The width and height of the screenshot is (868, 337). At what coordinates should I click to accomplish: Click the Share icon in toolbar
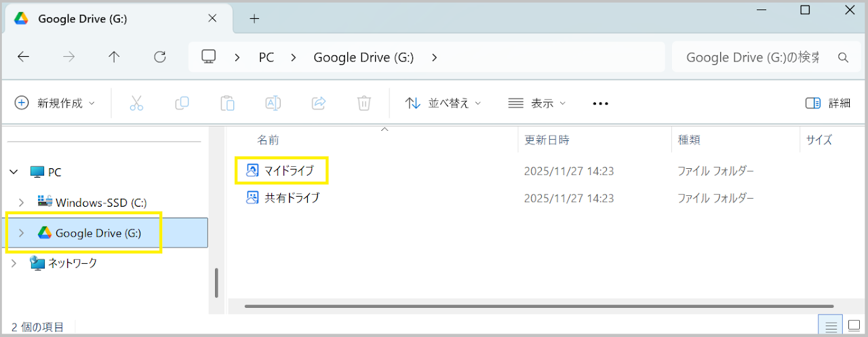tap(318, 103)
